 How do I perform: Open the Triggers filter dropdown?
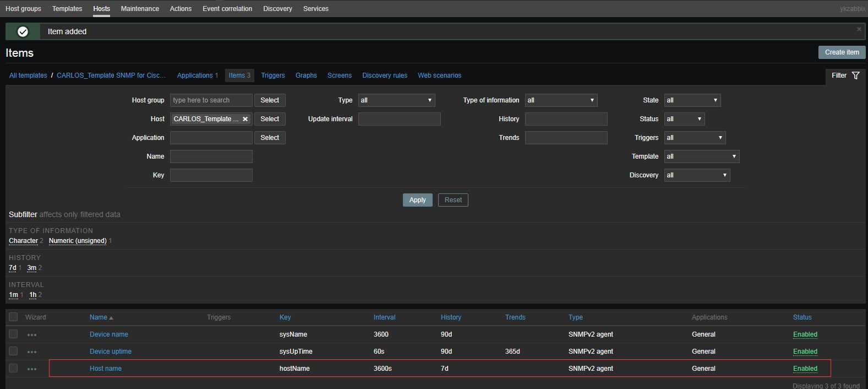click(x=695, y=138)
